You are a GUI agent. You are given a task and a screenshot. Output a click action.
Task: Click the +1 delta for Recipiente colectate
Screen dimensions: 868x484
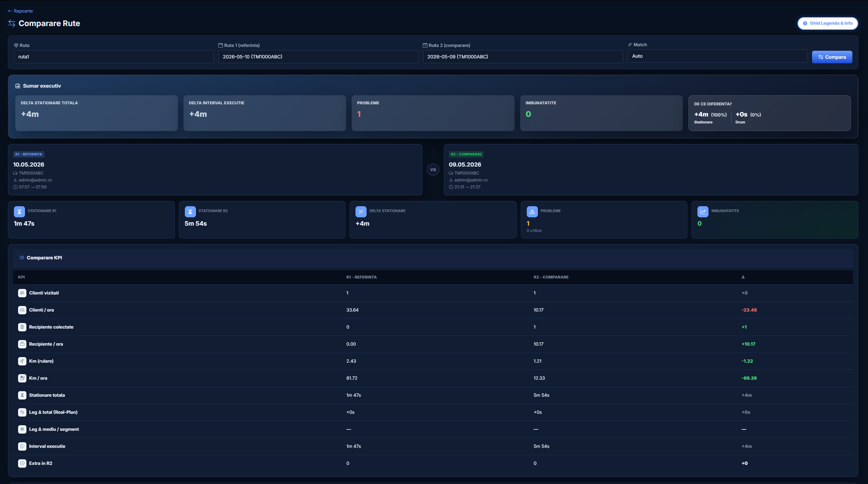pyautogui.click(x=744, y=327)
